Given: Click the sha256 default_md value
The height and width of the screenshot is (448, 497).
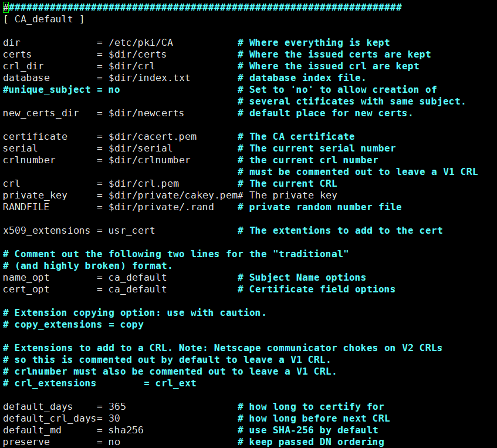Looking at the screenshot, I should (x=126, y=430).
